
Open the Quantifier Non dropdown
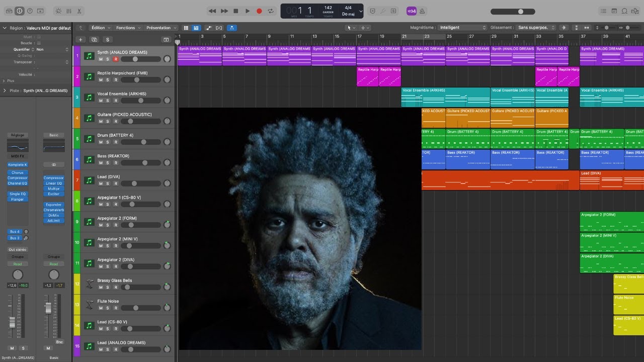52,50
